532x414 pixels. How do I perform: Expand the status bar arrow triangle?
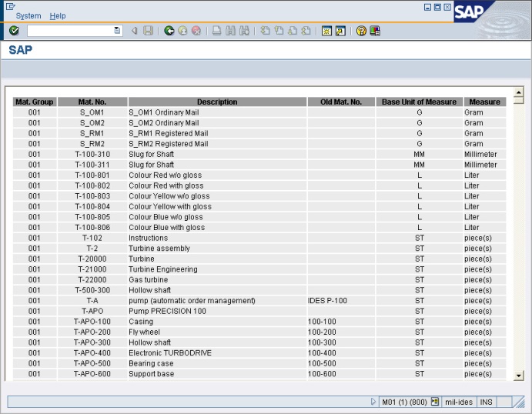click(373, 402)
